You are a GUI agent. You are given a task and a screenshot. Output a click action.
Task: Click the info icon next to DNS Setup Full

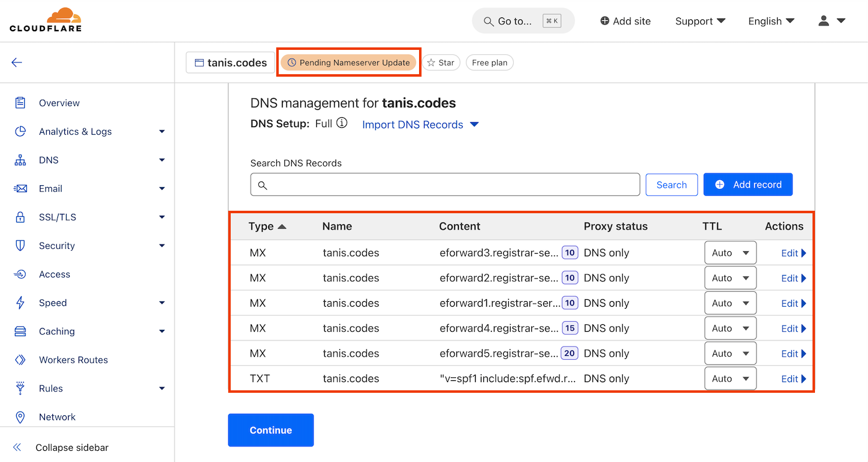click(342, 123)
